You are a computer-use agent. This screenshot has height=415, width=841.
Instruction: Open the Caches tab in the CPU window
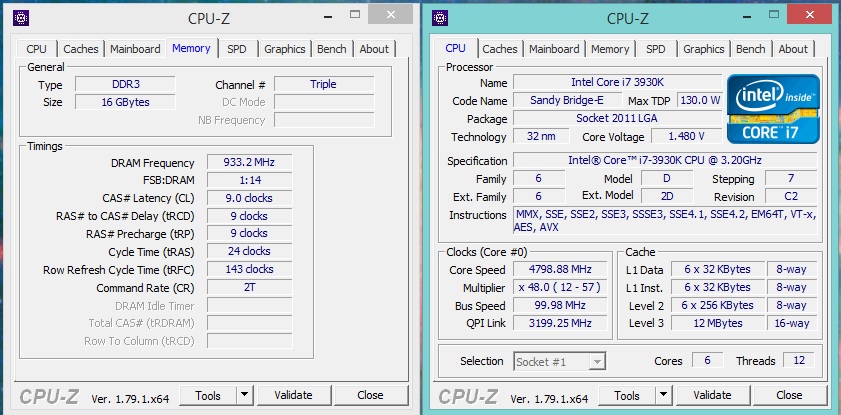click(x=500, y=49)
